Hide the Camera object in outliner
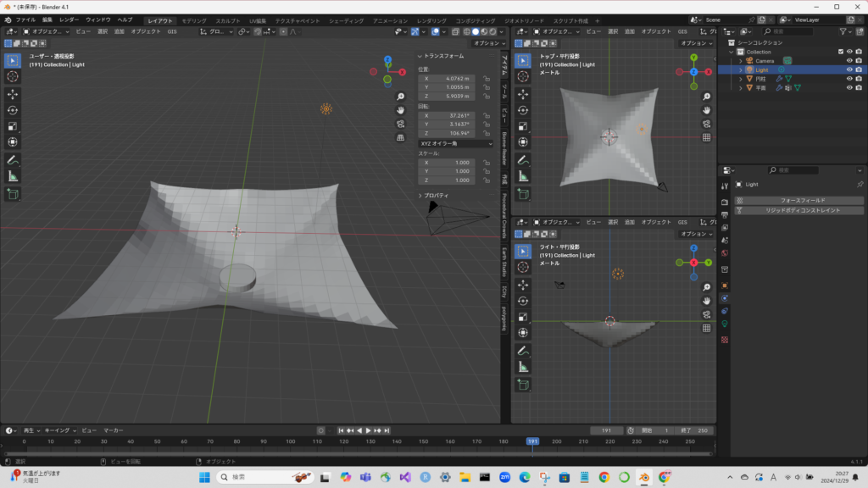The width and height of the screenshot is (868, 488). tap(849, 61)
